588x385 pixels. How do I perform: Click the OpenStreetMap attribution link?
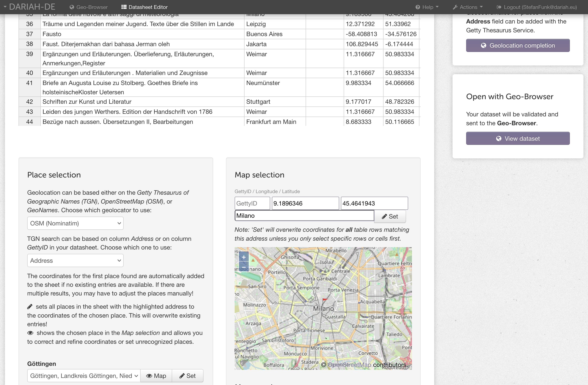point(349,365)
